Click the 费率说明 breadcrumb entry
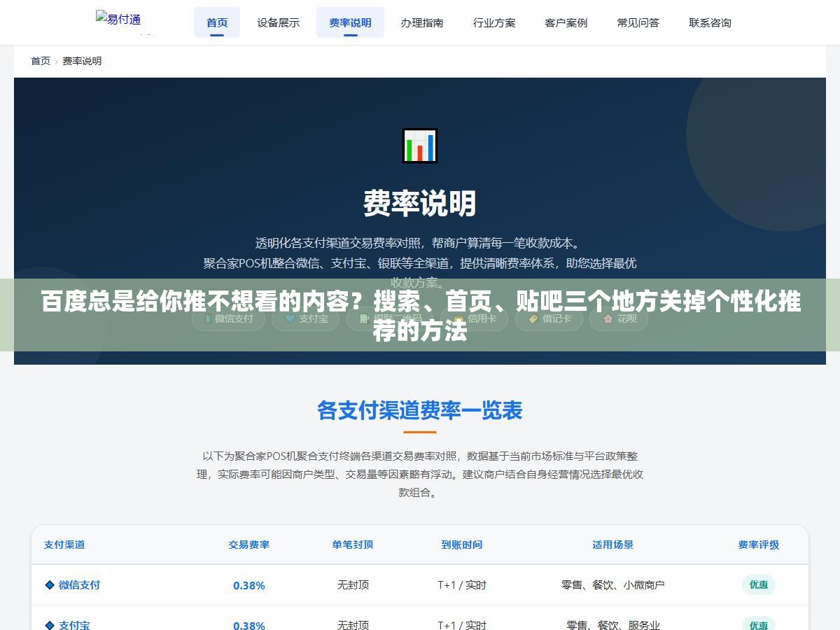 [82, 61]
